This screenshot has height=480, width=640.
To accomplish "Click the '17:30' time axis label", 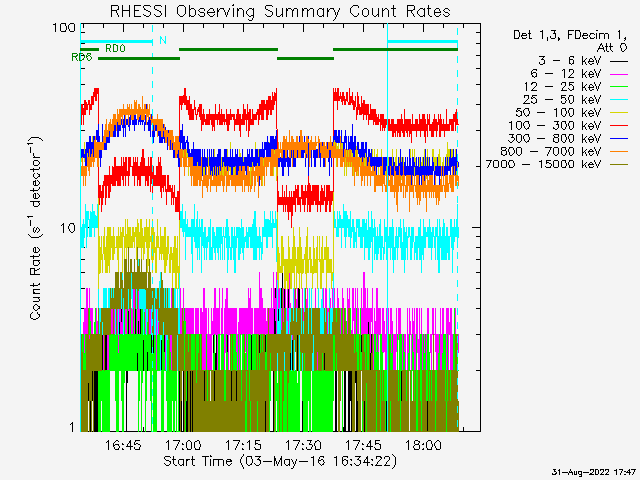I will pos(303,445).
